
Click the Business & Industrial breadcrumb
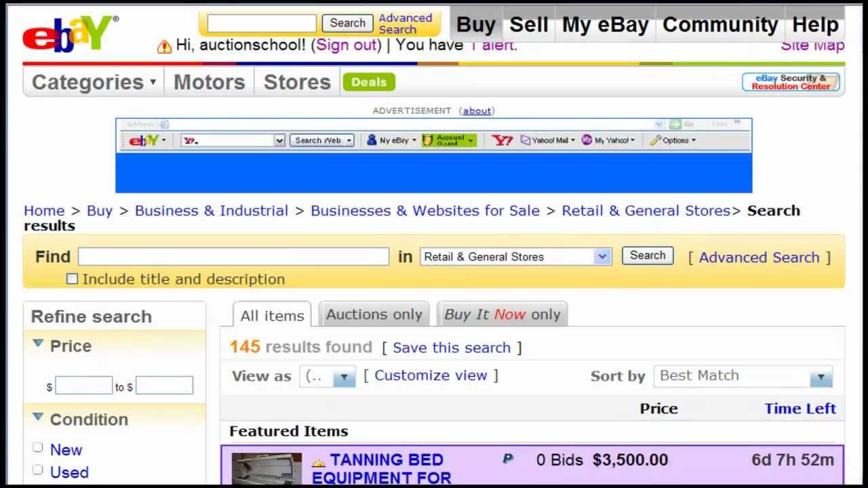tap(212, 211)
